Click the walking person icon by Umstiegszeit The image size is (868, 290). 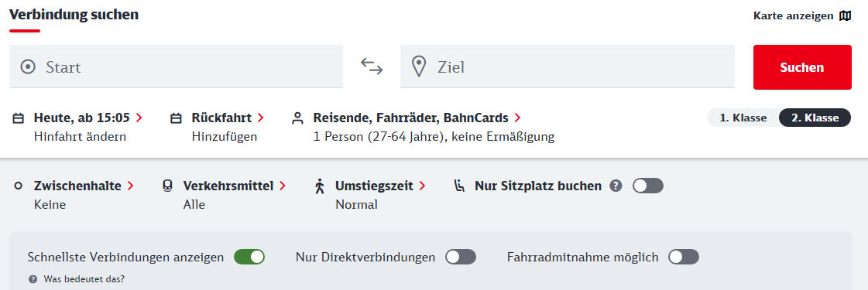click(319, 186)
